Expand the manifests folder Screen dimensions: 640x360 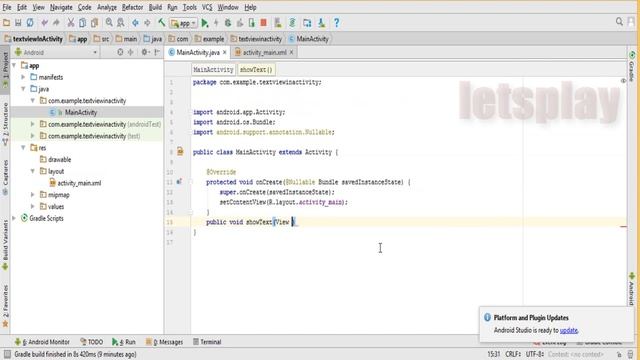point(23,77)
